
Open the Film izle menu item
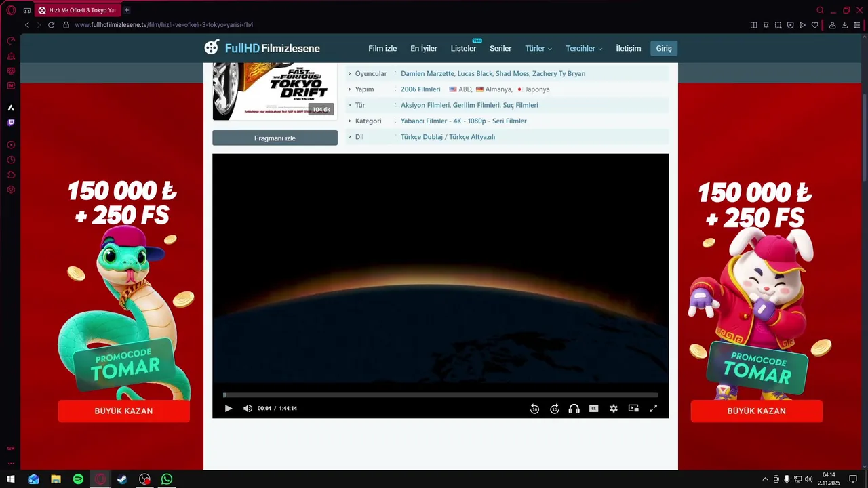(x=382, y=49)
